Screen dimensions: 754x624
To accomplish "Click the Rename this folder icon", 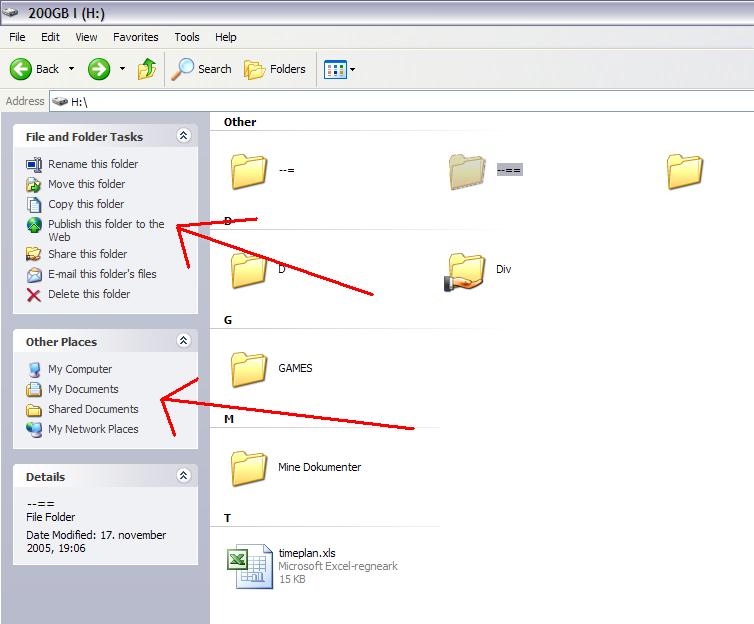I will (34, 164).
